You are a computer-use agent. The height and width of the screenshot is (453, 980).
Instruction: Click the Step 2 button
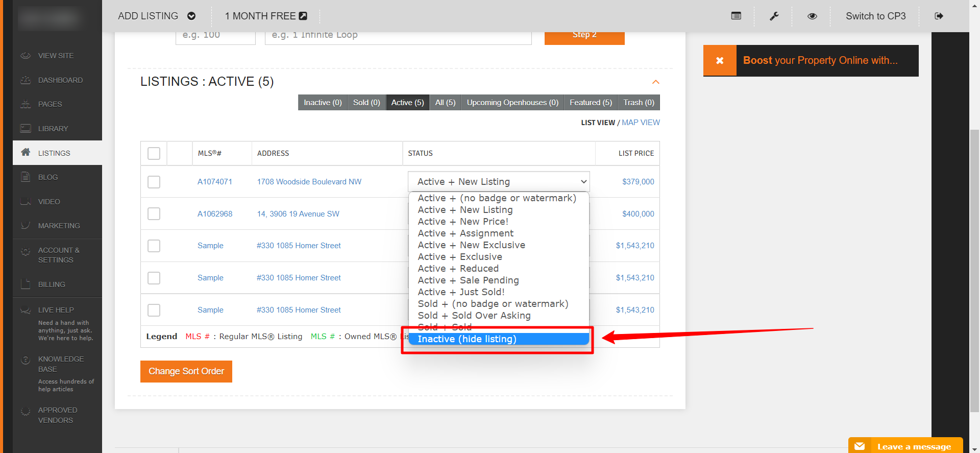584,37
